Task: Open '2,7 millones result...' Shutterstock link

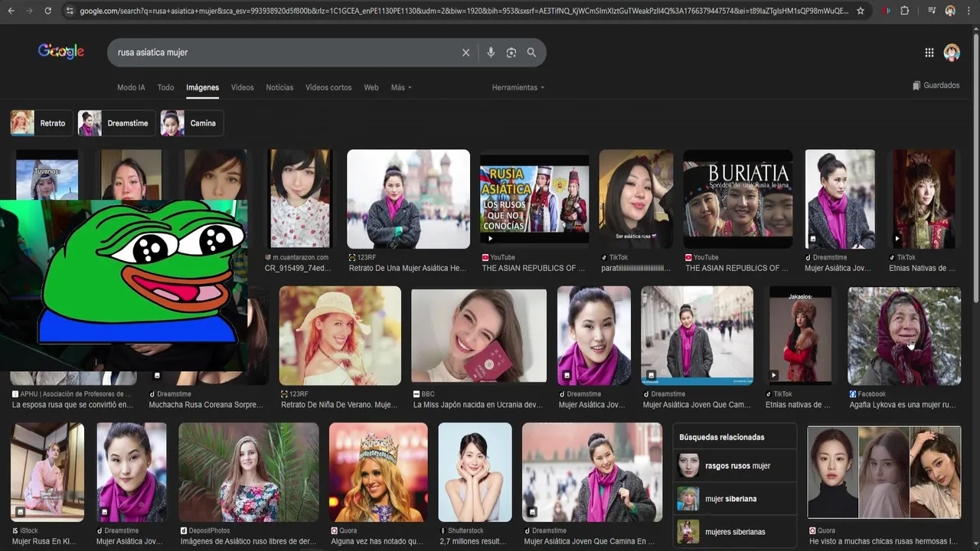Action: coord(472,541)
